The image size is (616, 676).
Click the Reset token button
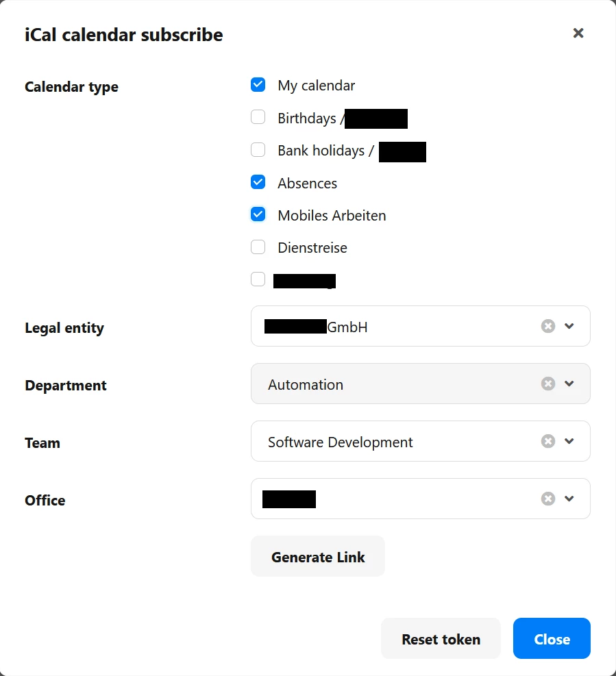(441, 638)
